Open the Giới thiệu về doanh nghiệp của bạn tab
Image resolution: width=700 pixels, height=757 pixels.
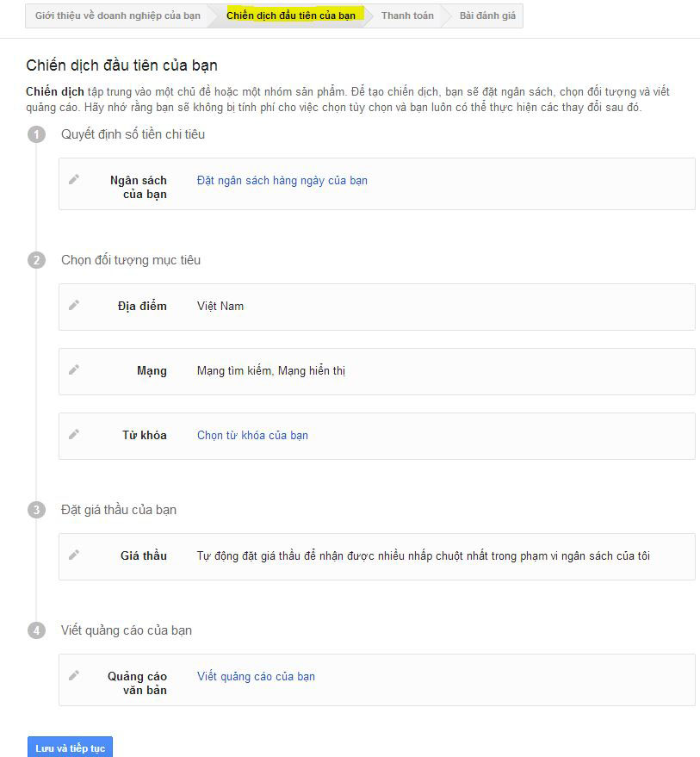[x=117, y=16]
